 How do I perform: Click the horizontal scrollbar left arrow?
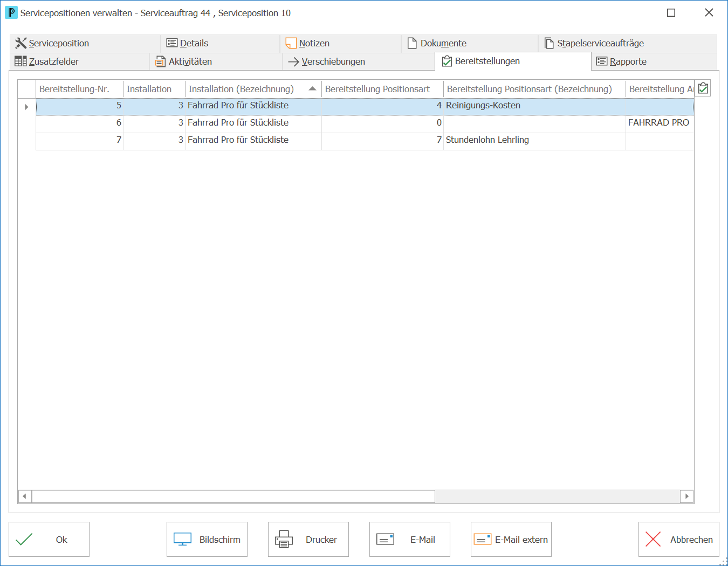(24, 496)
